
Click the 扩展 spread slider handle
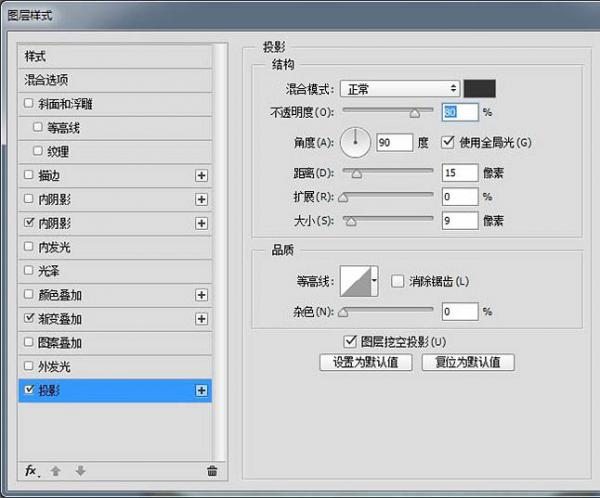(x=343, y=198)
